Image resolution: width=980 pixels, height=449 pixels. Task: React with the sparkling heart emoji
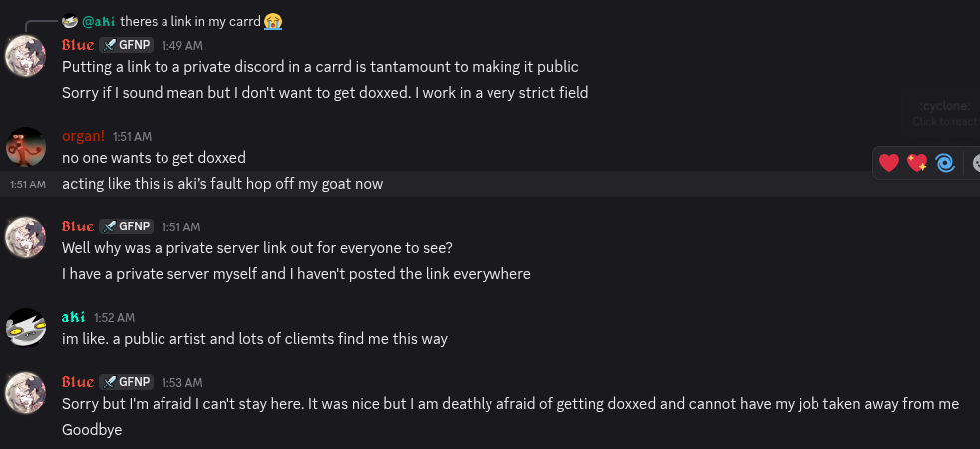tap(917, 163)
